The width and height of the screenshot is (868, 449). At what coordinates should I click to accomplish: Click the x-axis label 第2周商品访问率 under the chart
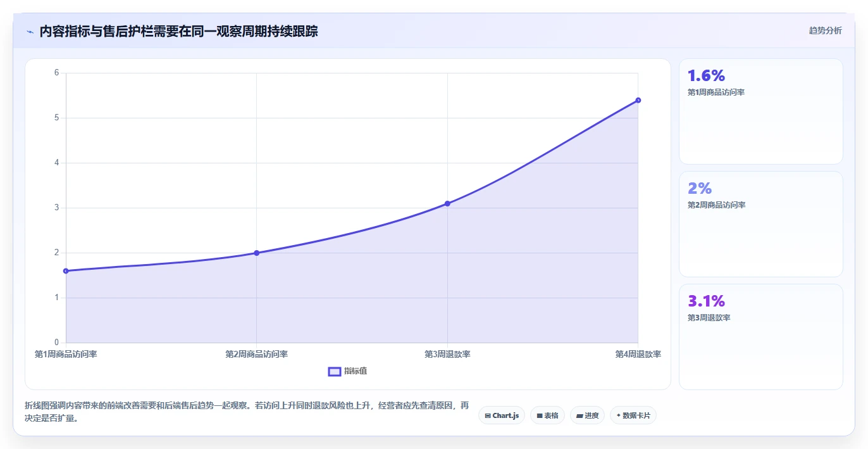[x=256, y=354]
